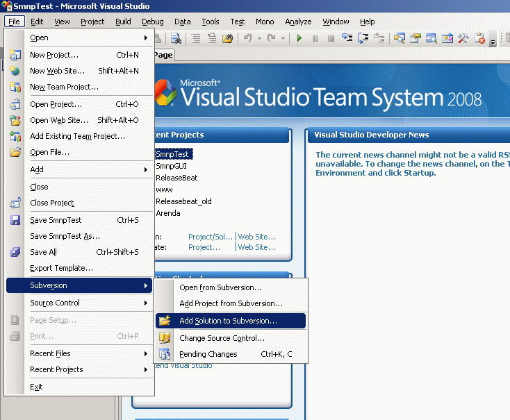Click the Start Debugging green arrow
Screen dimensions: 510x420
pyautogui.click(x=299, y=38)
